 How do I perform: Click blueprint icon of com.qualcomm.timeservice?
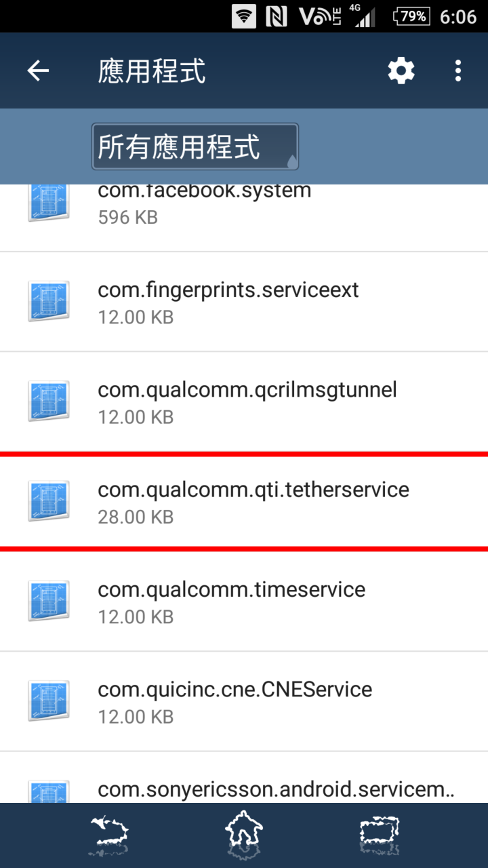click(x=49, y=600)
